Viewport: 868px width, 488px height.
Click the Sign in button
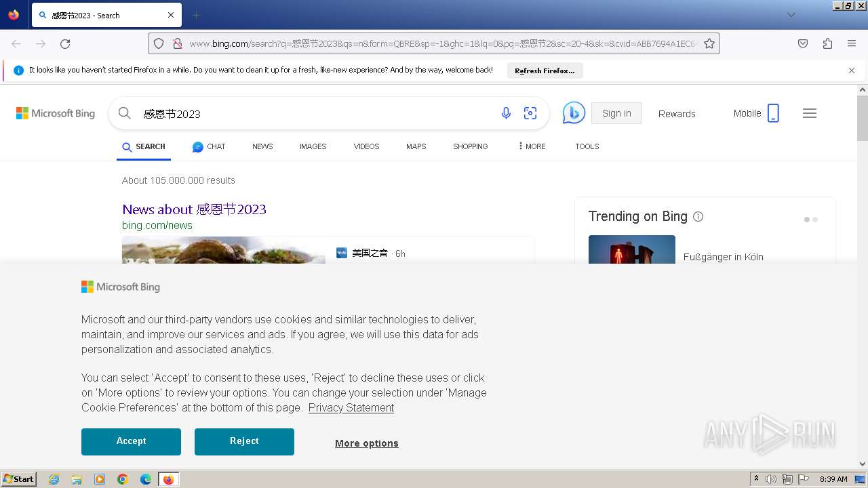(x=616, y=113)
